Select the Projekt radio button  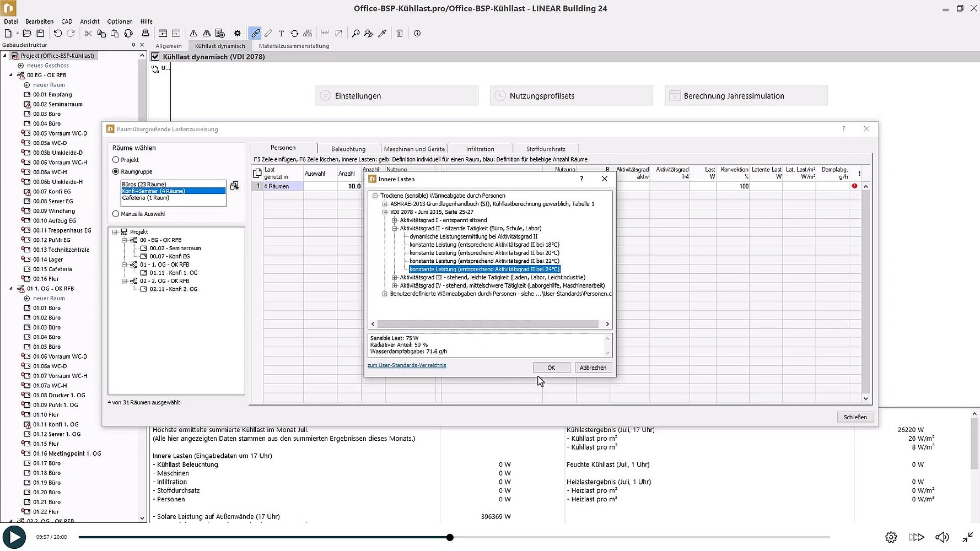click(116, 160)
